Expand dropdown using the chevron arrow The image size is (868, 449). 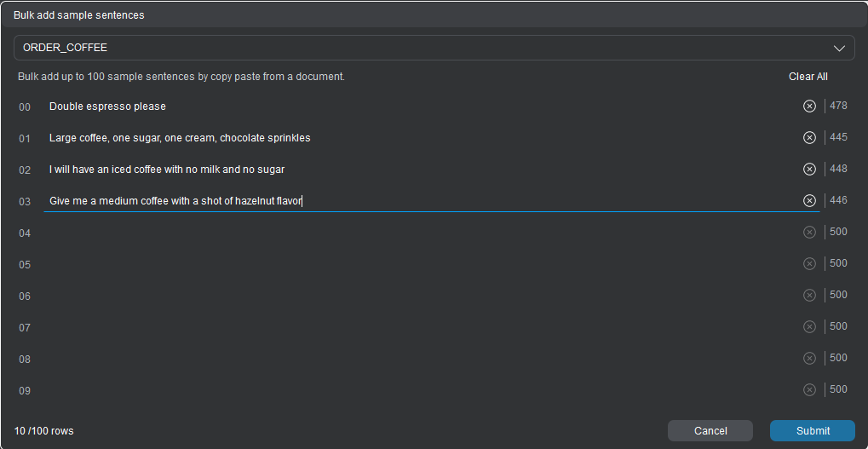pos(839,48)
